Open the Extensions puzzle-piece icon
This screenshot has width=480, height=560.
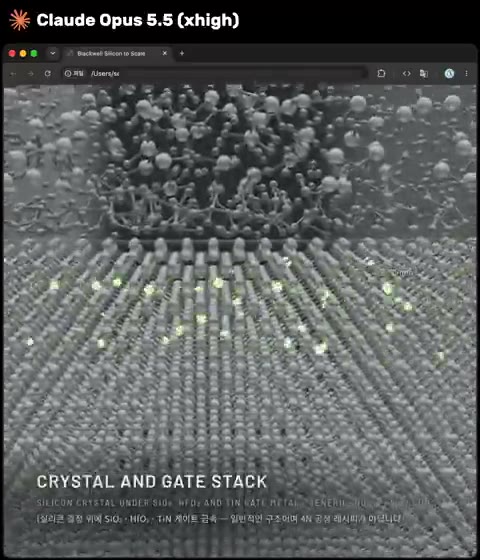click(381, 74)
